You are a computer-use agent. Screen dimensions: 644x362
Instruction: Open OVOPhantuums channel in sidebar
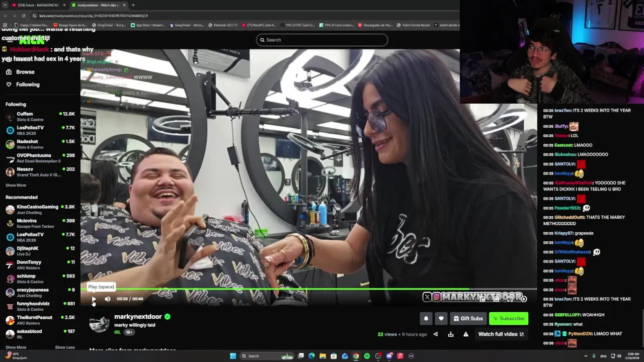(40, 158)
